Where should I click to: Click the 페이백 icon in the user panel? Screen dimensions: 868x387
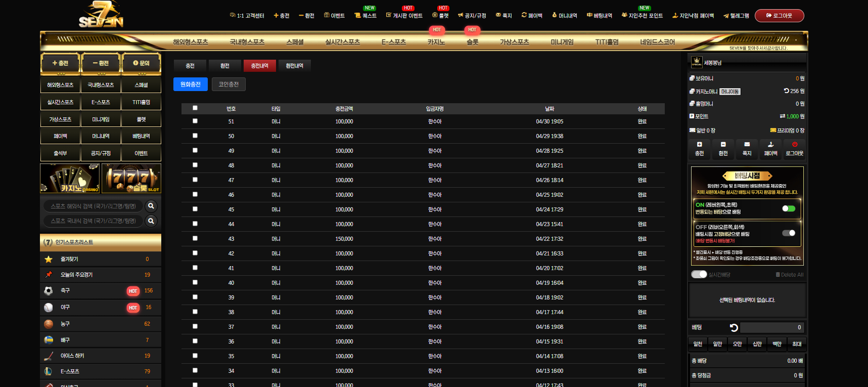pos(770,145)
